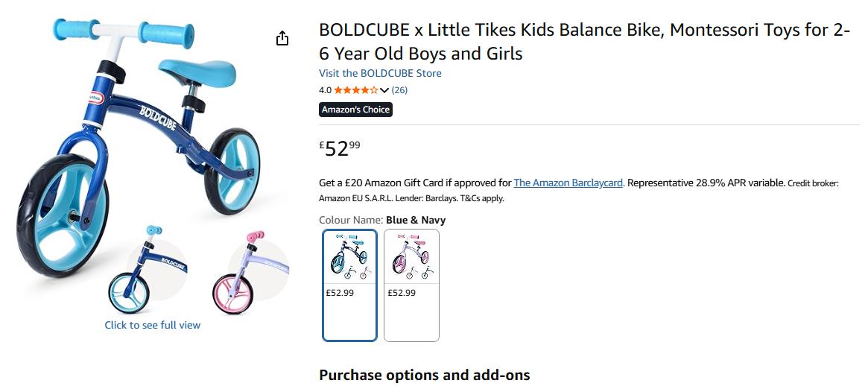This screenshot has width=868, height=386.
Task: Visit the BOLDCUBE Store
Action: click(x=380, y=73)
